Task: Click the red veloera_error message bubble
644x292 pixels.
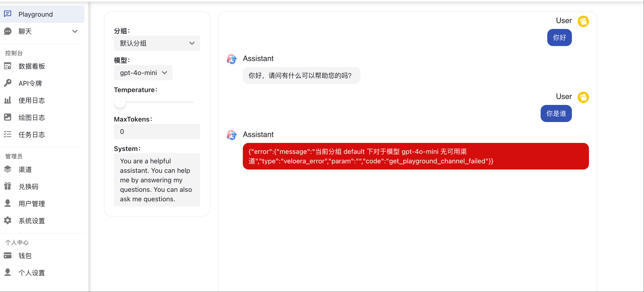Action: tap(415, 156)
